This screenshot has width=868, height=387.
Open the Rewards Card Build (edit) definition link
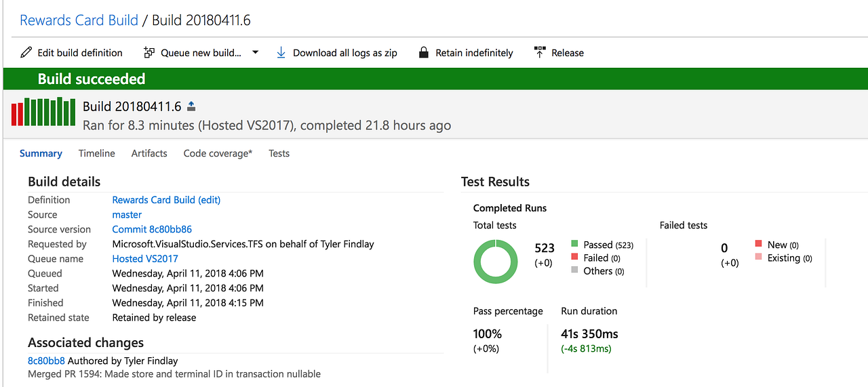coord(166,200)
